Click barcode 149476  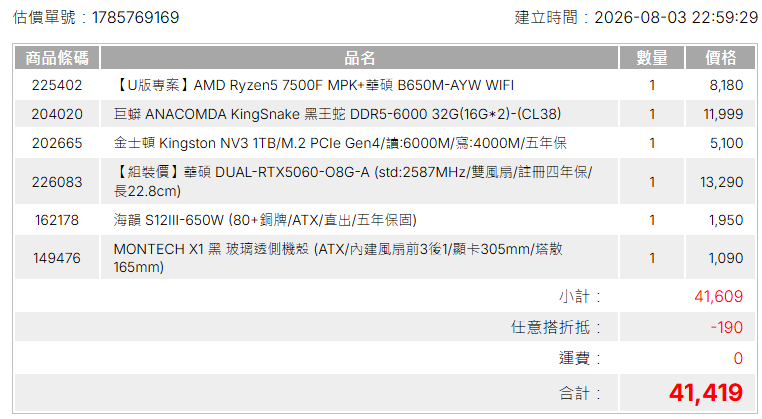click(x=57, y=258)
